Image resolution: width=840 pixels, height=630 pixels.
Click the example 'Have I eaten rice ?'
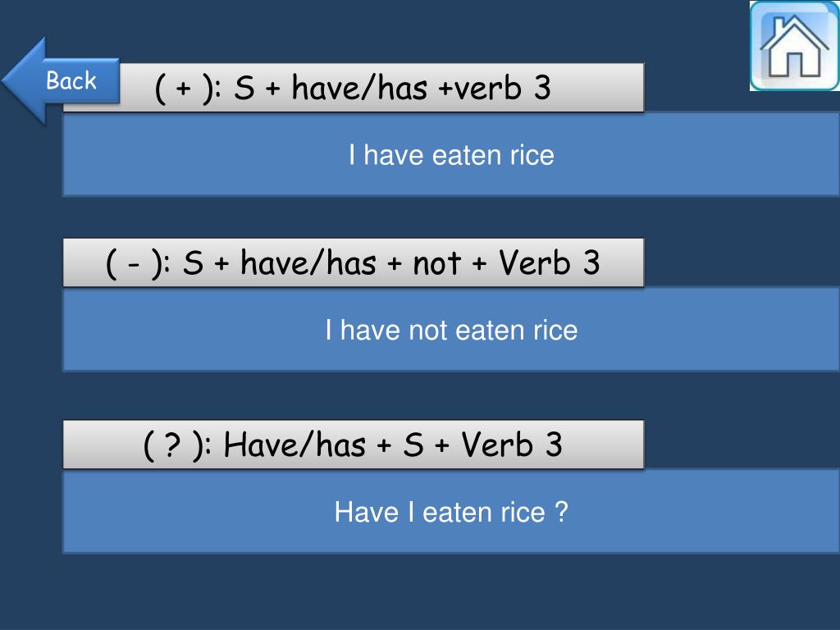451,512
